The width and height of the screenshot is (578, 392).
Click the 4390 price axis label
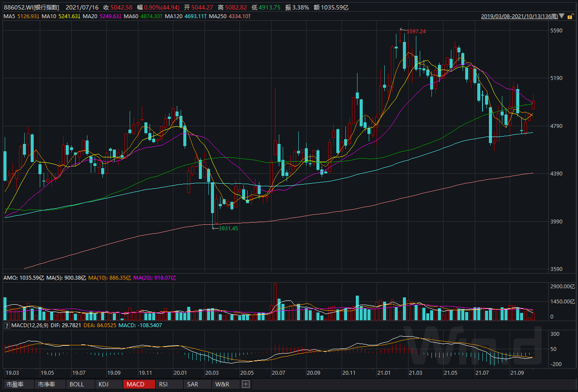[557, 174]
